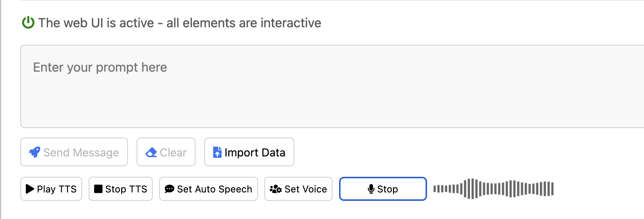The width and height of the screenshot is (644, 219).
Task: Toggle Set Auto Speech
Action: click(209, 189)
